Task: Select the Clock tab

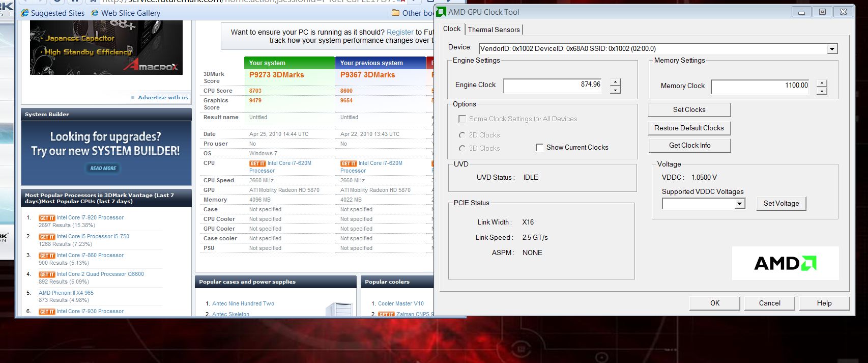Action: 452,29
